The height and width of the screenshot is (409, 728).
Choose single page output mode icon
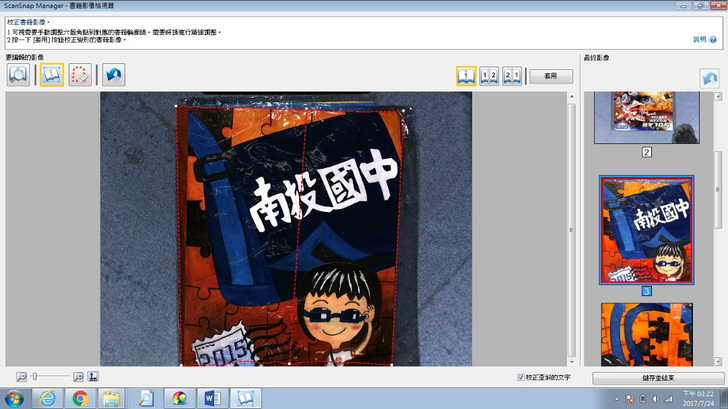tap(466, 76)
